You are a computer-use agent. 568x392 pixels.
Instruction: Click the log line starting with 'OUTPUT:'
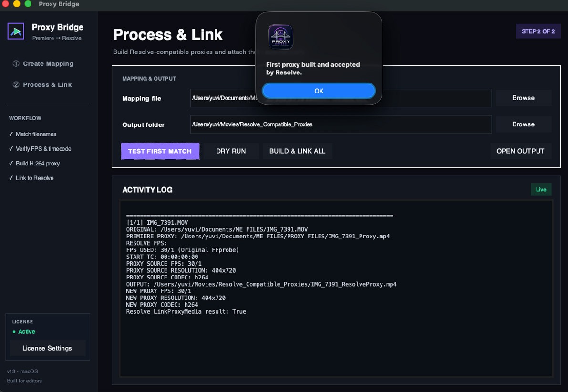point(261,284)
